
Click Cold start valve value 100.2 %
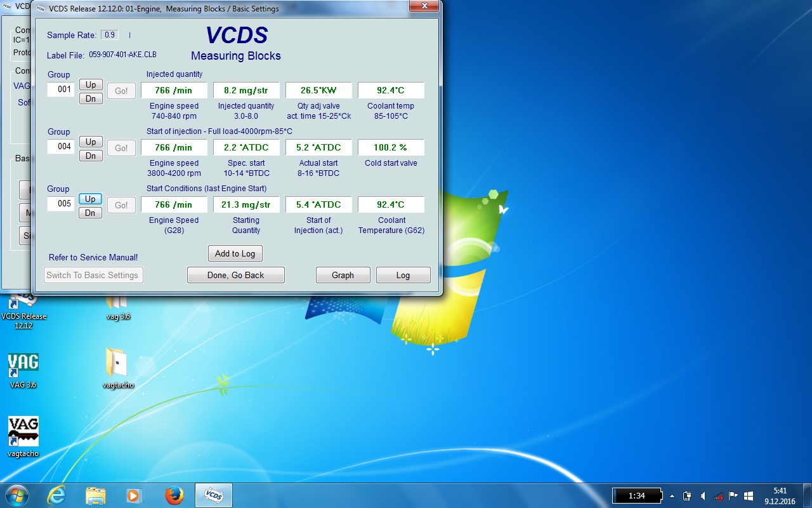[x=391, y=147]
